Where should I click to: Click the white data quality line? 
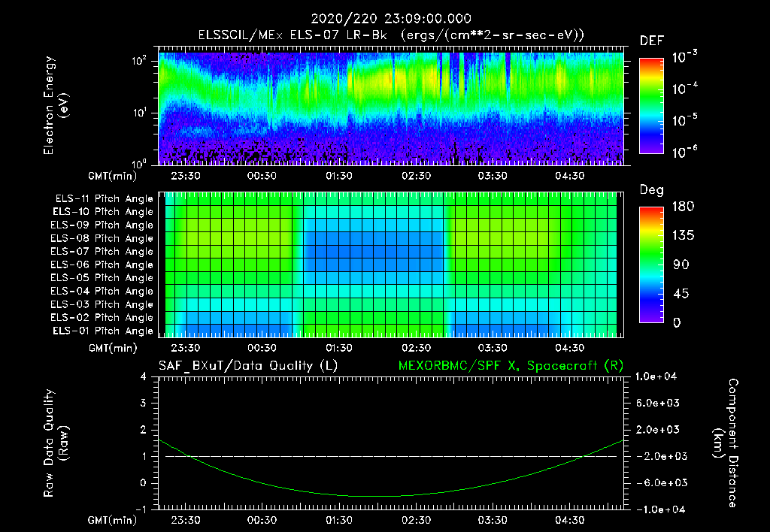[391, 456]
